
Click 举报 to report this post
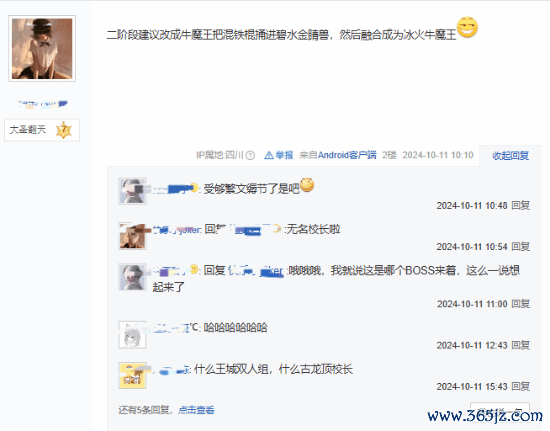284,155
